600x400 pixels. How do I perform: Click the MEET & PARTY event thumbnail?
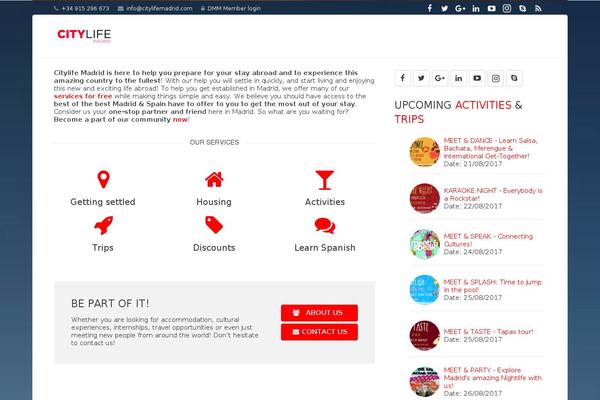click(424, 381)
